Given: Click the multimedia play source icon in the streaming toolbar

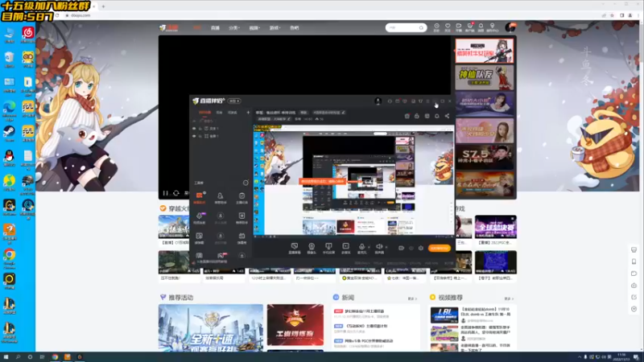Looking at the screenshot, I should pos(346,248).
